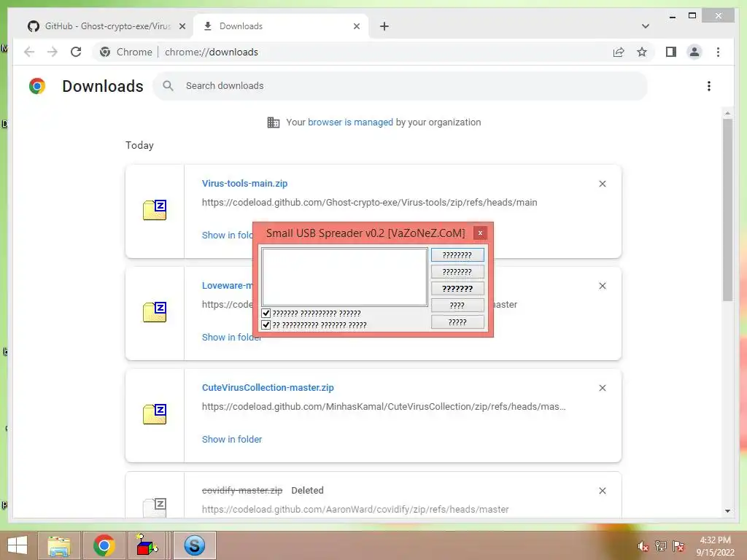This screenshot has width=747, height=560.
Task: Click Virus-tools-main.zip file icon
Action: pos(155,210)
